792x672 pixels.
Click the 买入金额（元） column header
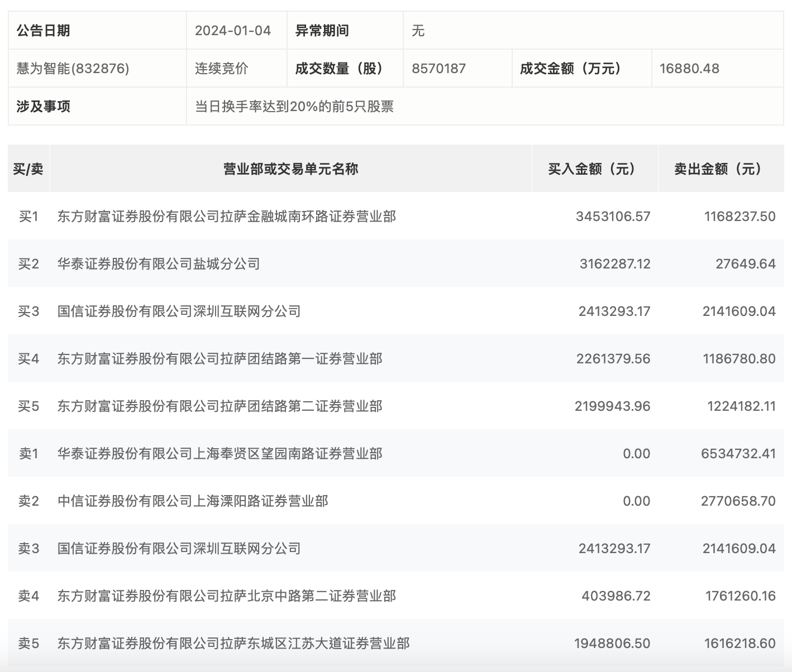tap(596, 169)
